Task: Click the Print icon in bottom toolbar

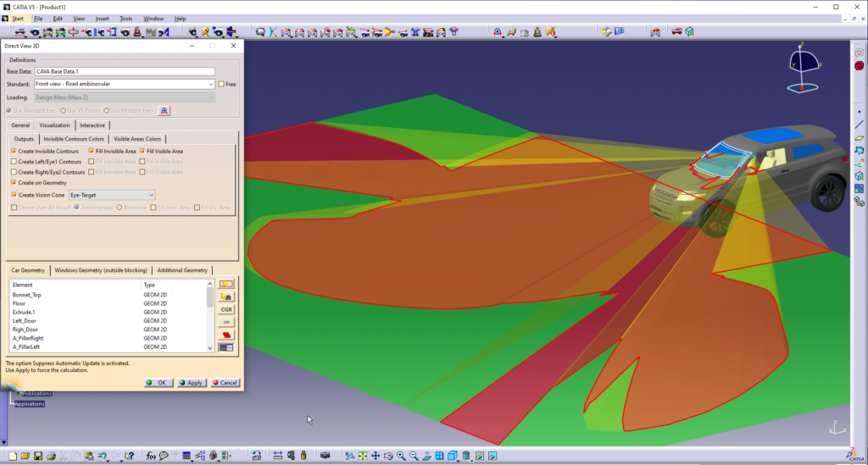Action: [51, 457]
